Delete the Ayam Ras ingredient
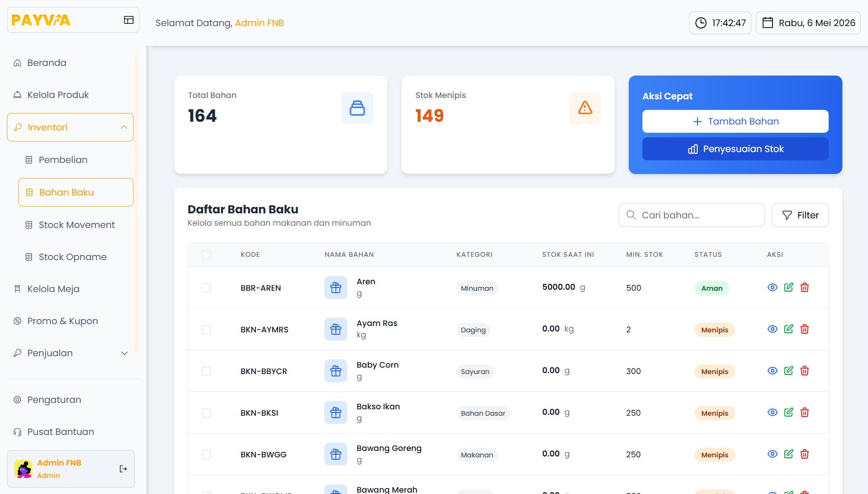 804,329
